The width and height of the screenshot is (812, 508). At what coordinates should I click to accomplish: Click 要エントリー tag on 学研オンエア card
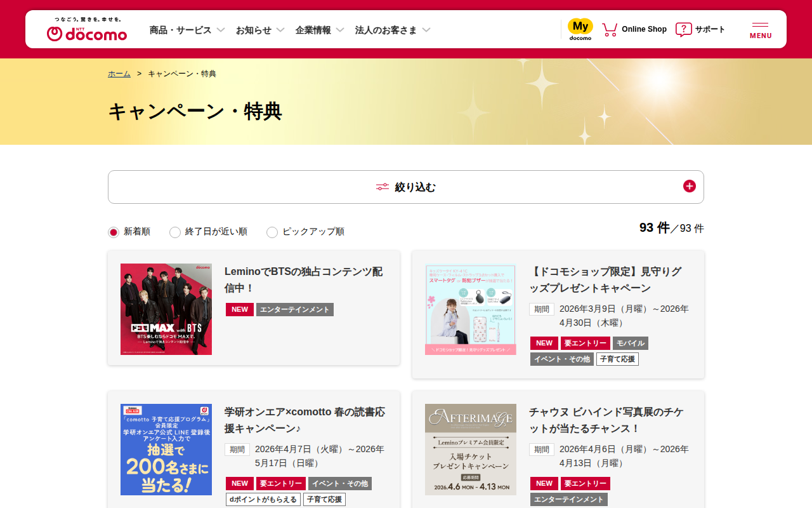[281, 484]
